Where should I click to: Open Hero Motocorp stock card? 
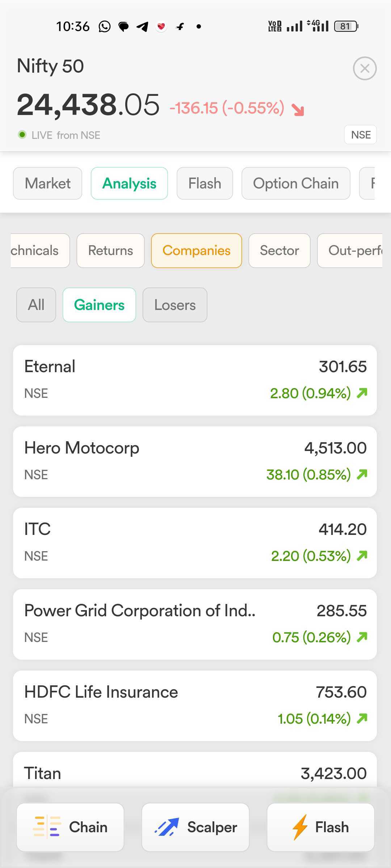click(195, 461)
